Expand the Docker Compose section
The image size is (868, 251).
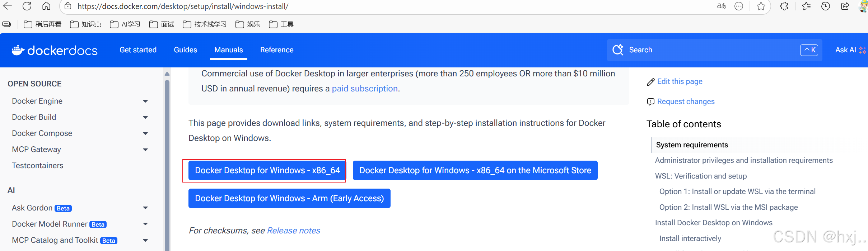coord(145,133)
